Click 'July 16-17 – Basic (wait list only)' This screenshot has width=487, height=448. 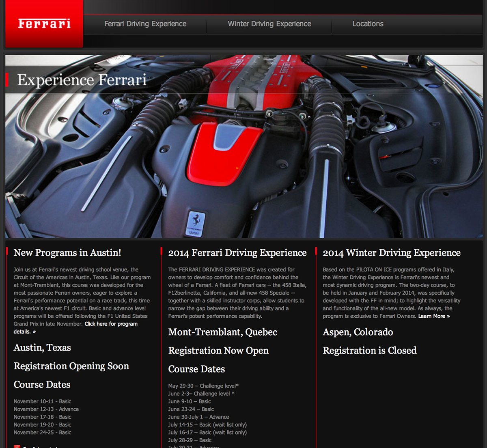[x=207, y=432]
